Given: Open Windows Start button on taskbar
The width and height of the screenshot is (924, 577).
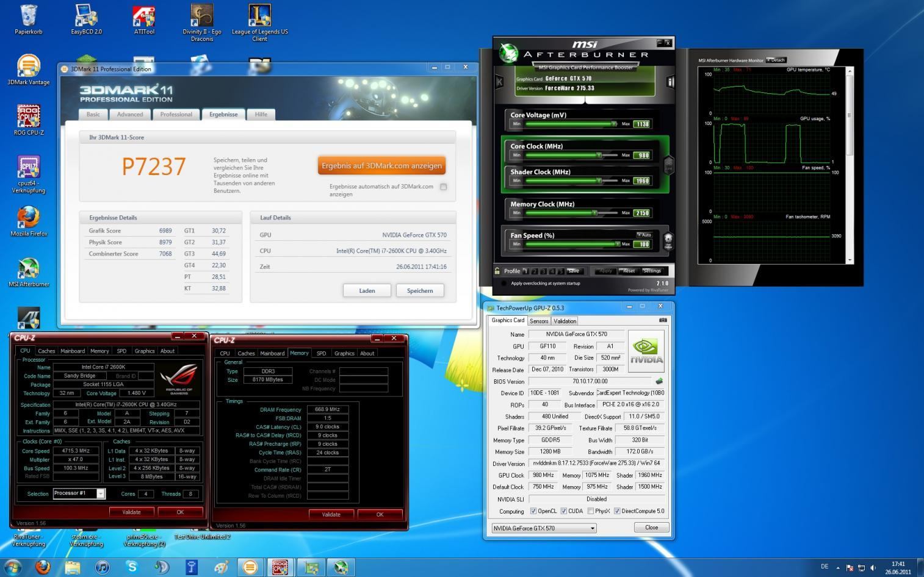Looking at the screenshot, I should (x=13, y=567).
